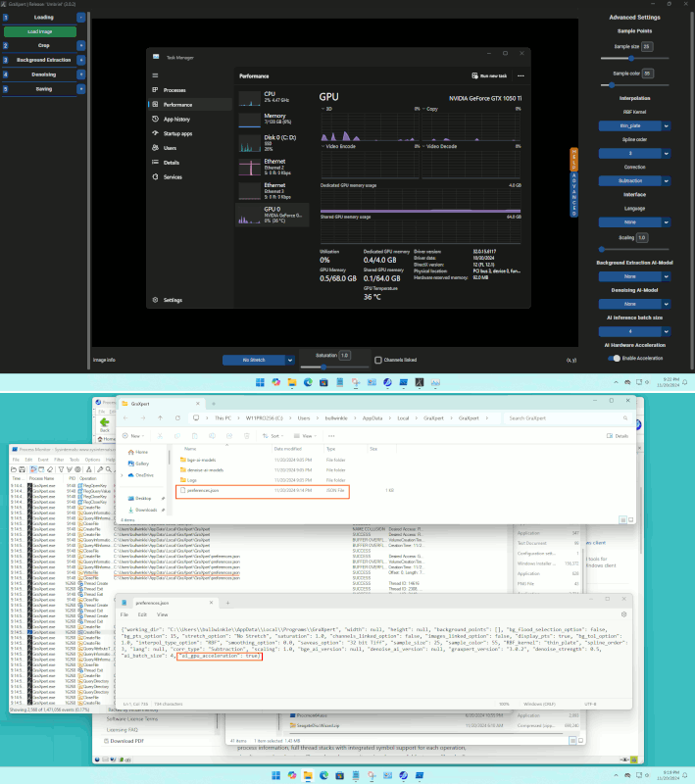Open the Spline order dropdown
The width and height of the screenshot is (695, 784).
(x=634, y=154)
